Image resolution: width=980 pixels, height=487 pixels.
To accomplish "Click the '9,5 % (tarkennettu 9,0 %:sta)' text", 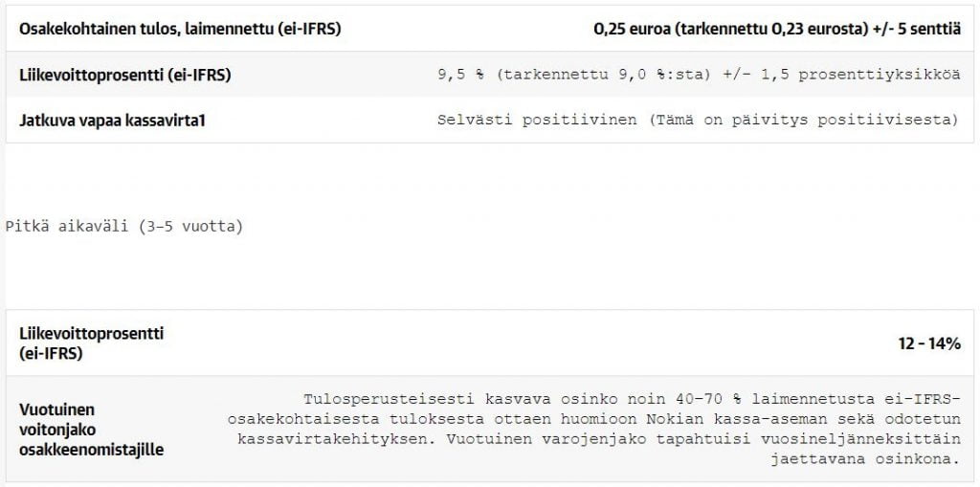I will click(x=574, y=75).
